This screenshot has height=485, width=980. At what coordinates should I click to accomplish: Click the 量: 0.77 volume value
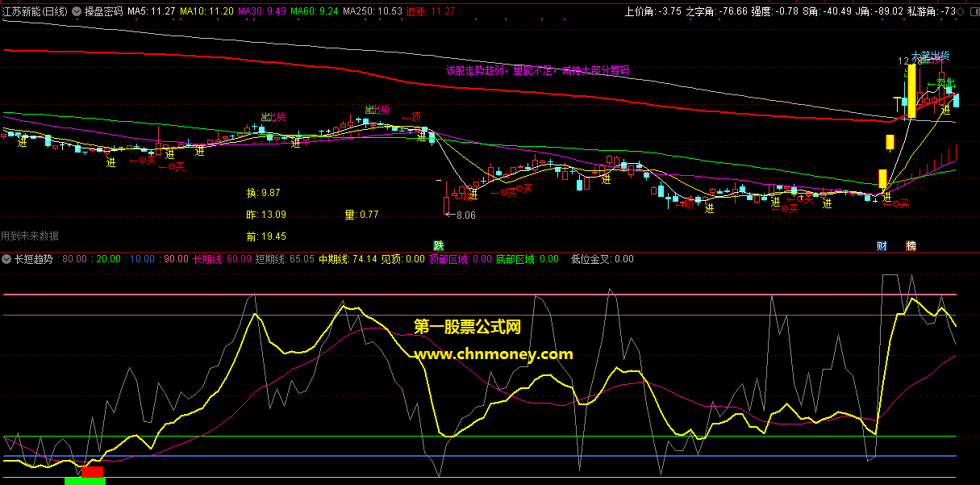(361, 215)
